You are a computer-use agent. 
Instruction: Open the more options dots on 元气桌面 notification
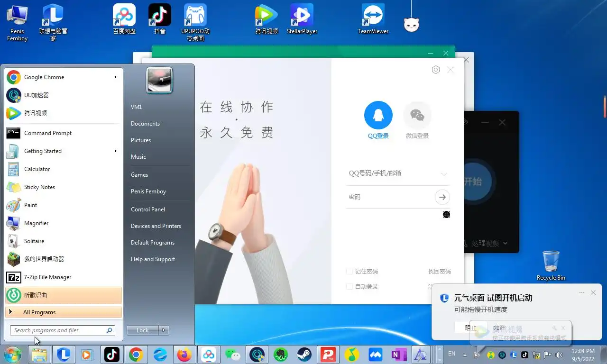[582, 292]
